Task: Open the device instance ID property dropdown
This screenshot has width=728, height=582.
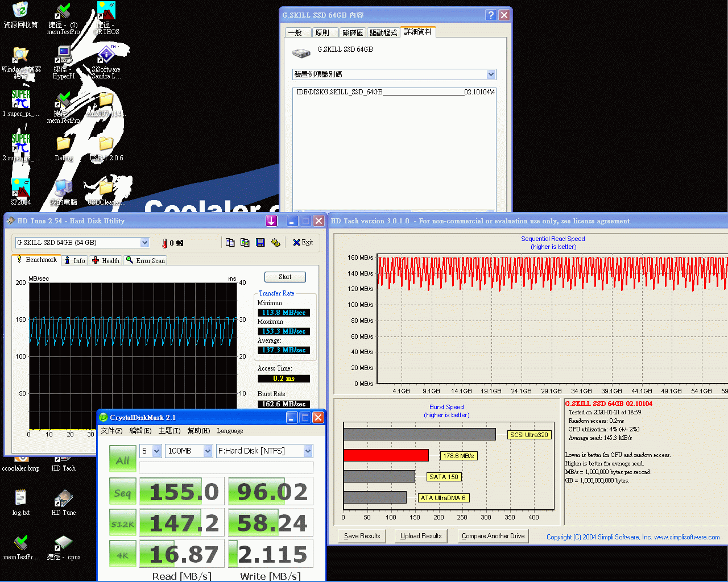Action: click(x=491, y=74)
